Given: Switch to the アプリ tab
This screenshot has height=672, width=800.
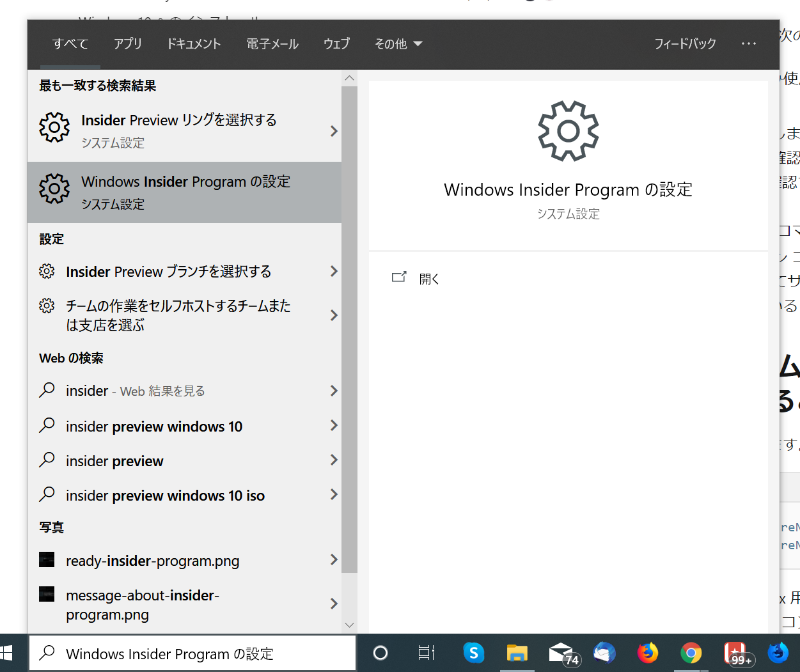Looking at the screenshot, I should click(x=128, y=43).
